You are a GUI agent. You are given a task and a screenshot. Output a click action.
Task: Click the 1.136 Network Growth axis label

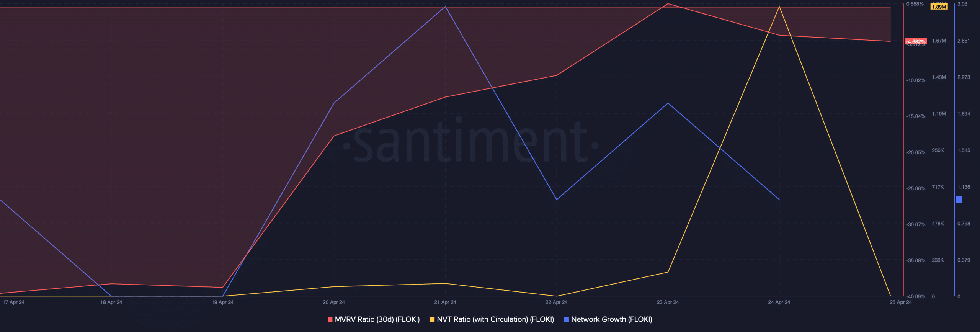(964, 187)
